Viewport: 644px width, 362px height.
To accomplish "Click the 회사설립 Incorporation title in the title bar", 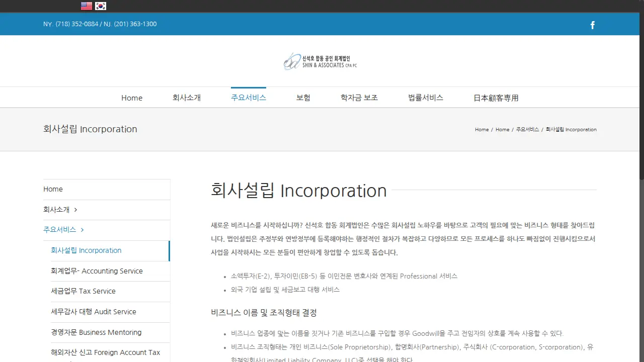I will (90, 129).
